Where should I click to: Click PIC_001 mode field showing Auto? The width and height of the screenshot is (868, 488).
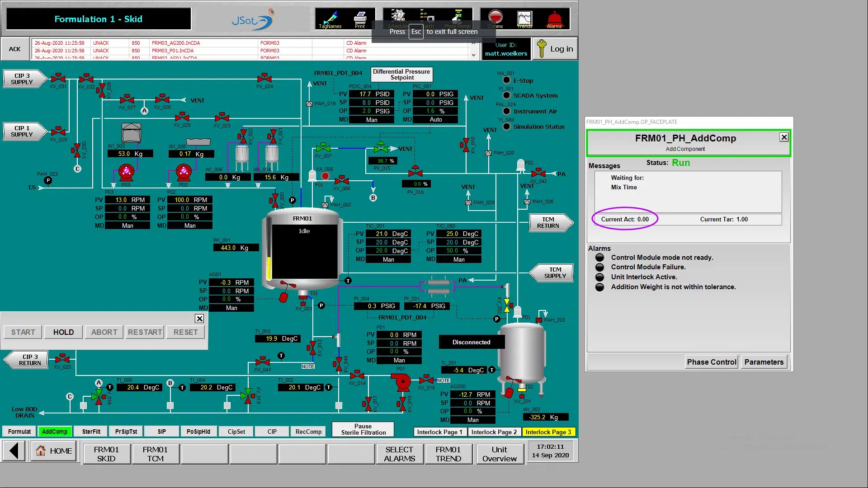[435, 119]
